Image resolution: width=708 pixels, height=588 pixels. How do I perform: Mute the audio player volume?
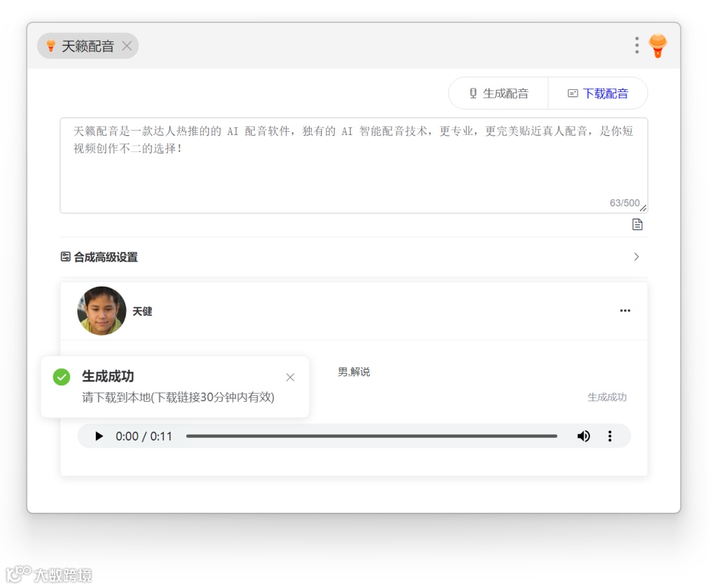[583, 436]
